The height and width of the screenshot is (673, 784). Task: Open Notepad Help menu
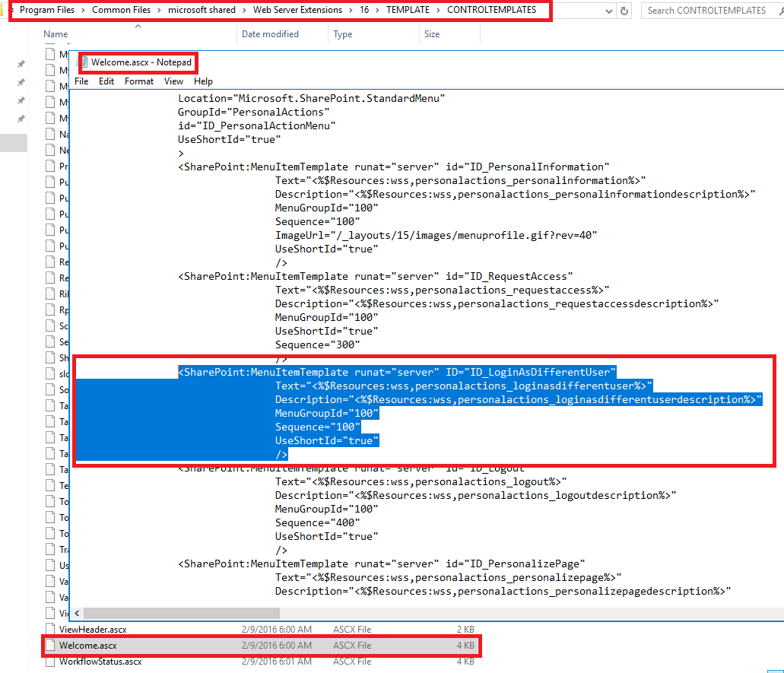[x=203, y=81]
